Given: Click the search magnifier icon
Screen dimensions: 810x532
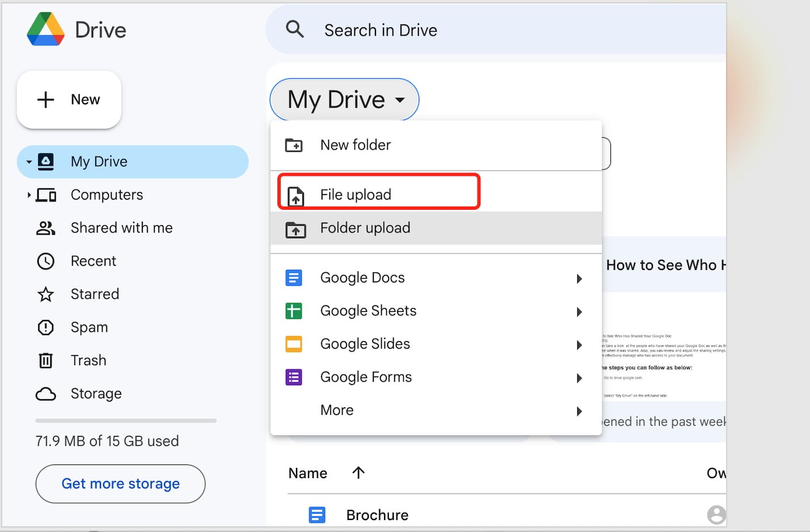Looking at the screenshot, I should [295, 29].
